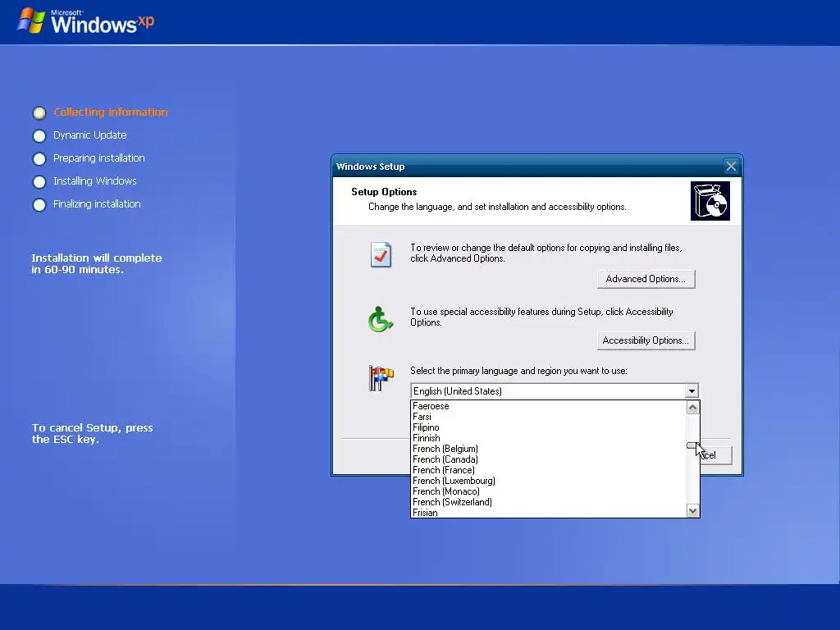Click the language list scroll down arrow
840x630 pixels.
click(692, 511)
